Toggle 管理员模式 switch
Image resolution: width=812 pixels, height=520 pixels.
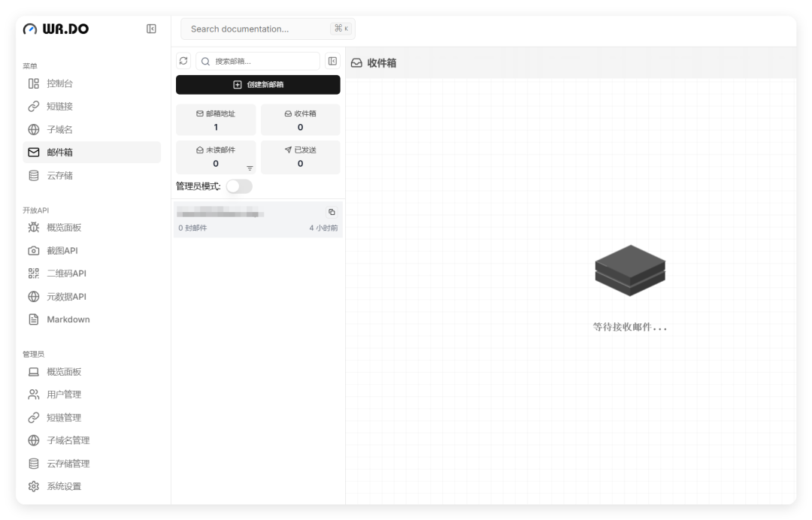[x=239, y=186]
